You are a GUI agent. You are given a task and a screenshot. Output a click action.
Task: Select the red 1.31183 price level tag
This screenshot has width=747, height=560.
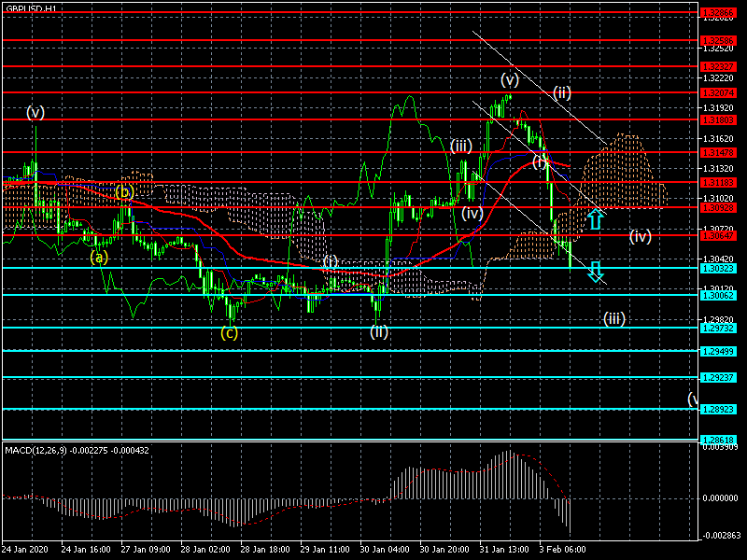718,182
